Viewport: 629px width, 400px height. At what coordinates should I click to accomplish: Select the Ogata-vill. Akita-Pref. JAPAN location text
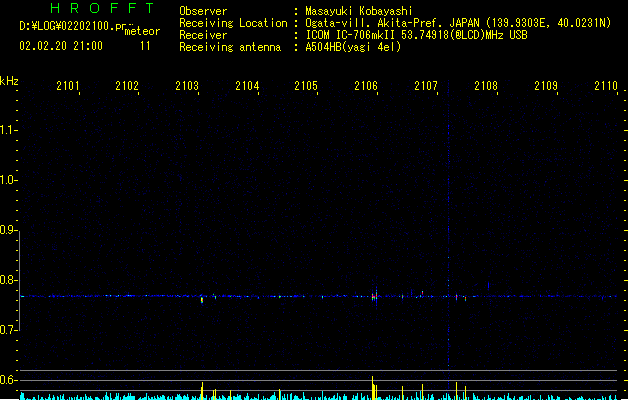458,23
